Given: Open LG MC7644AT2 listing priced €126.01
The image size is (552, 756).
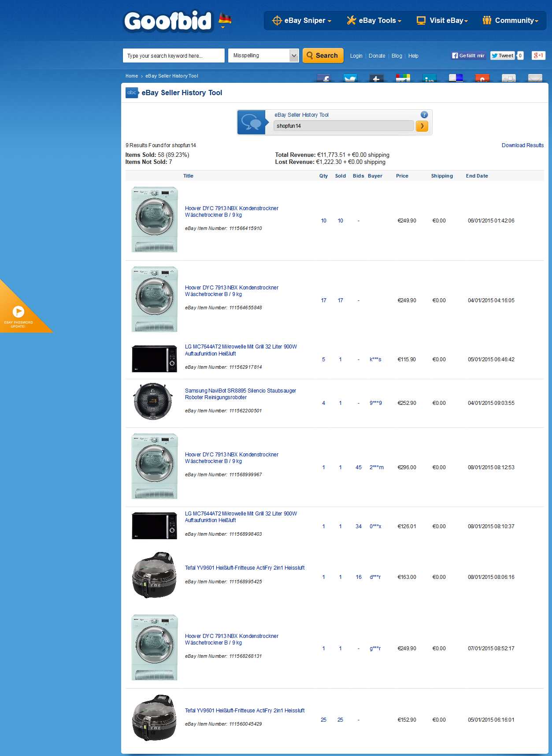Looking at the screenshot, I should pyautogui.click(x=241, y=517).
